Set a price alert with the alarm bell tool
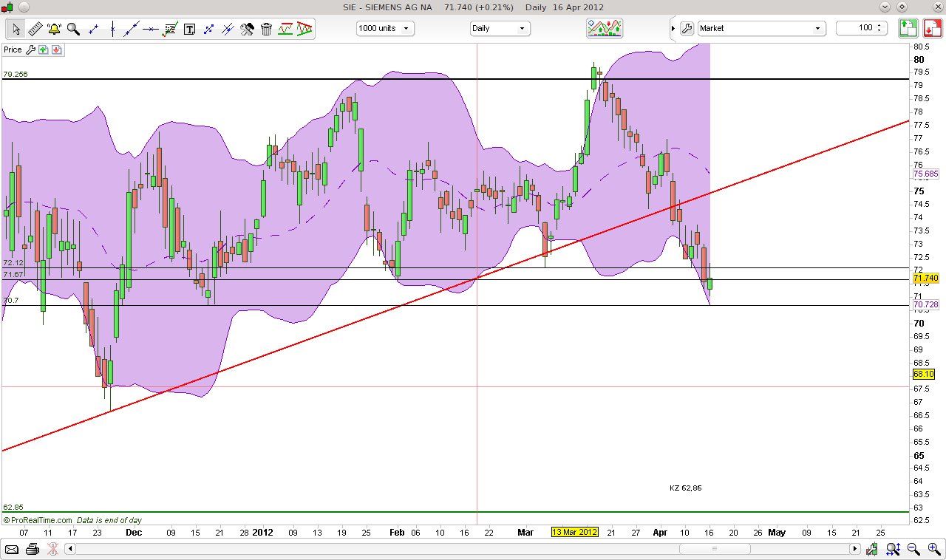This screenshot has height=560, width=946. tap(54, 30)
